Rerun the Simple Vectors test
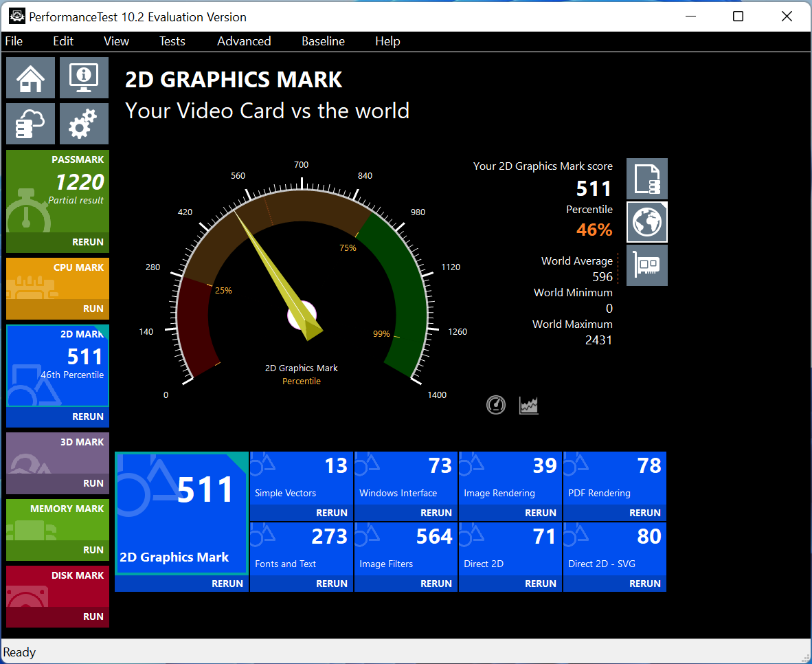Image resolution: width=812 pixels, height=664 pixels. [331, 513]
